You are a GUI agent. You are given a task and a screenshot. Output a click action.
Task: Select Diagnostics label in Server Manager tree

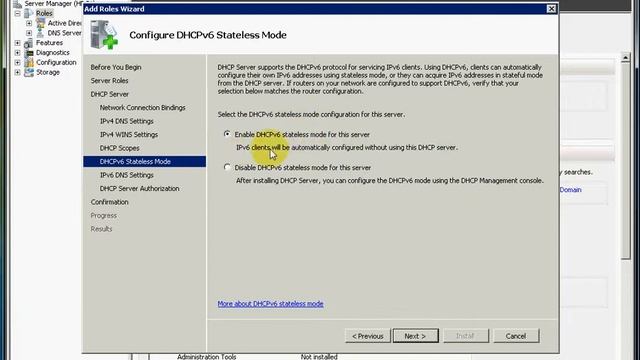53,52
